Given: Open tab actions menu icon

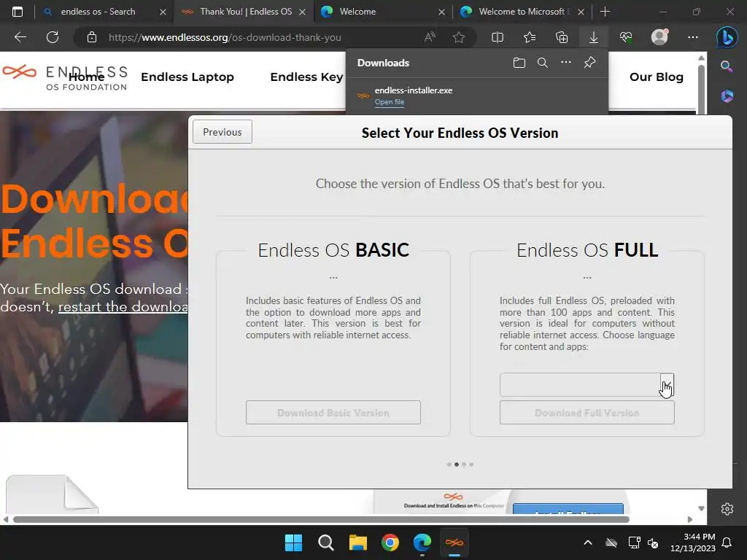Looking at the screenshot, I should (x=18, y=12).
